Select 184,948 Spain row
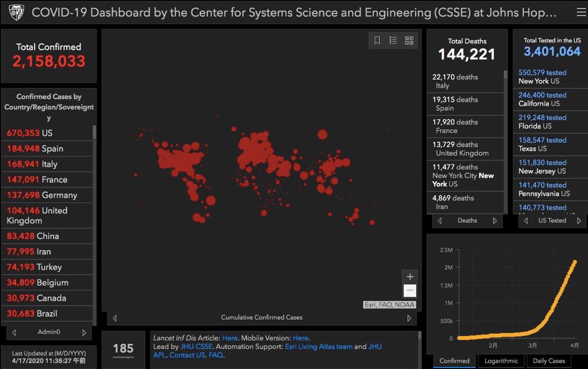Screen dimensions: 588x369 point(47,149)
